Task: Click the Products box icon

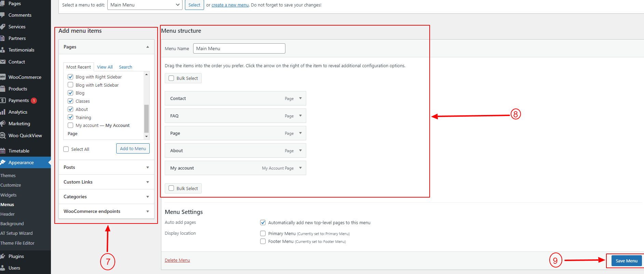Action: pos(3,89)
